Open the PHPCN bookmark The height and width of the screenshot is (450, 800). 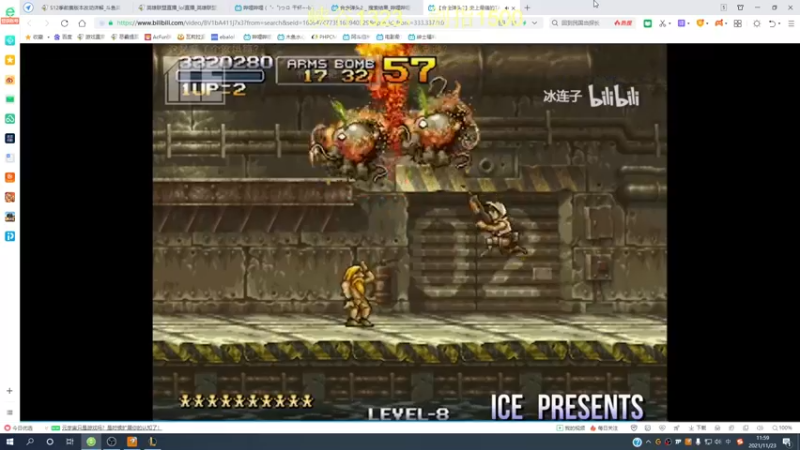click(x=323, y=37)
